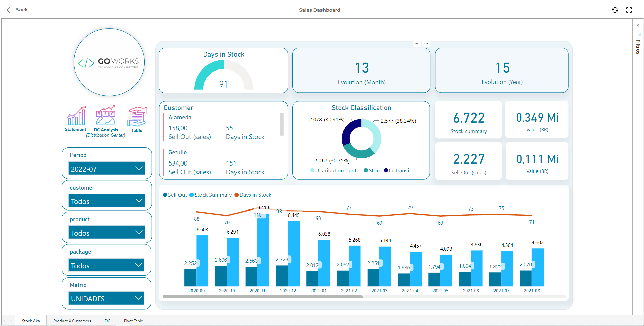Click the Sales Dashboard title
Image resolution: width=644 pixels, height=326 pixels.
pyautogui.click(x=319, y=10)
